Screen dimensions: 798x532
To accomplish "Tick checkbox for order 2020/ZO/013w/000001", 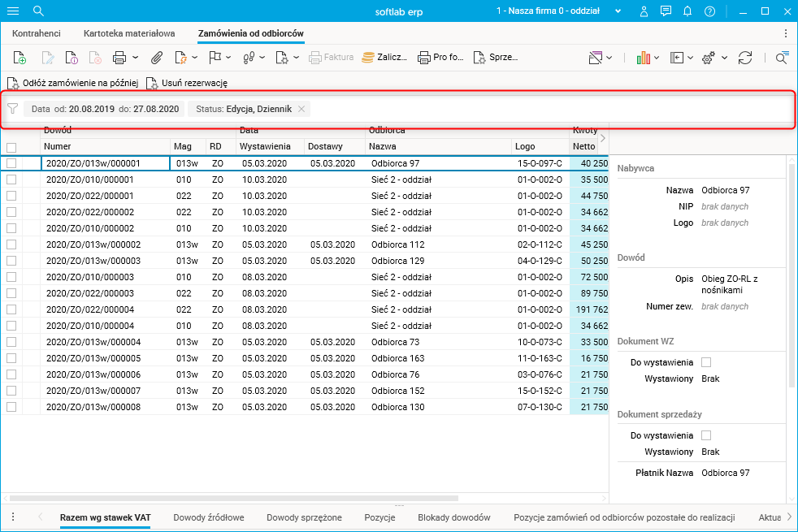I will pyautogui.click(x=11, y=163).
